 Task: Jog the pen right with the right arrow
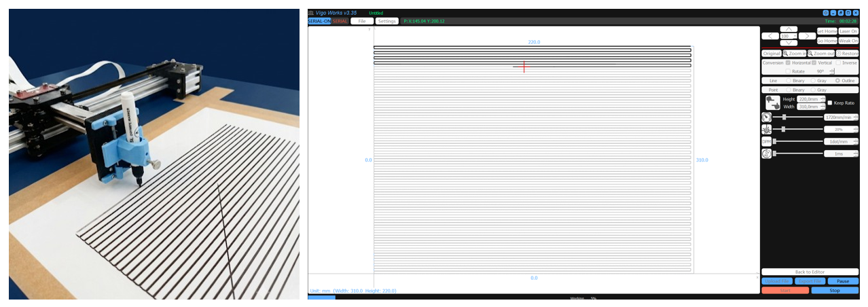pyautogui.click(x=807, y=36)
